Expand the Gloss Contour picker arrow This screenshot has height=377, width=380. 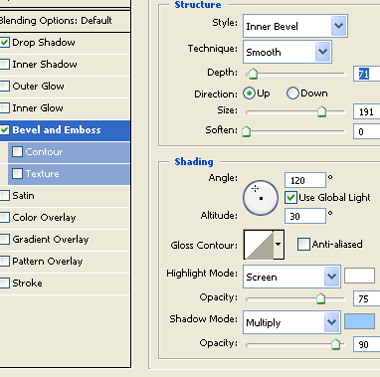(278, 245)
